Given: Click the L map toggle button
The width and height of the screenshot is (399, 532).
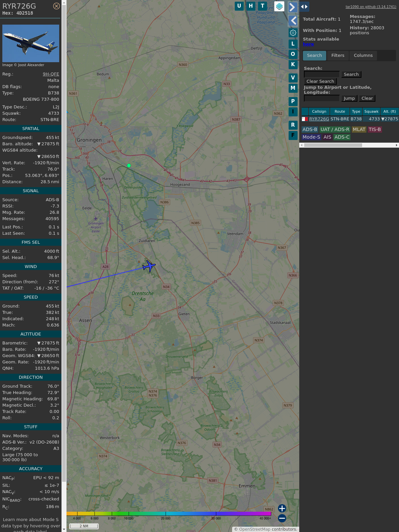Looking at the screenshot, I should [293, 44].
